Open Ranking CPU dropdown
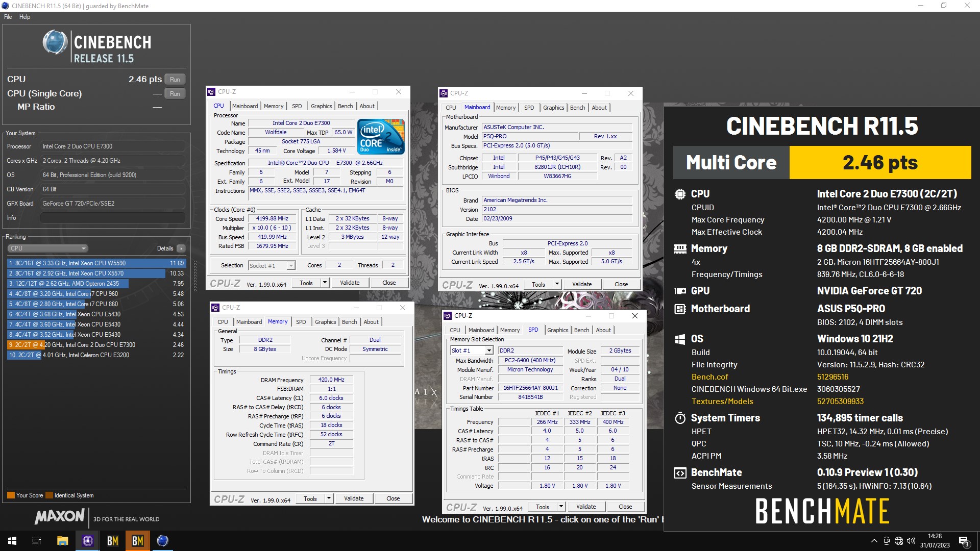 coord(47,248)
